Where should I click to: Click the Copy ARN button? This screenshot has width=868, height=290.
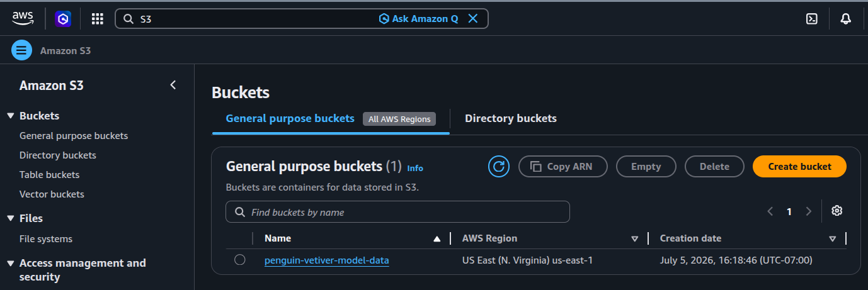563,167
